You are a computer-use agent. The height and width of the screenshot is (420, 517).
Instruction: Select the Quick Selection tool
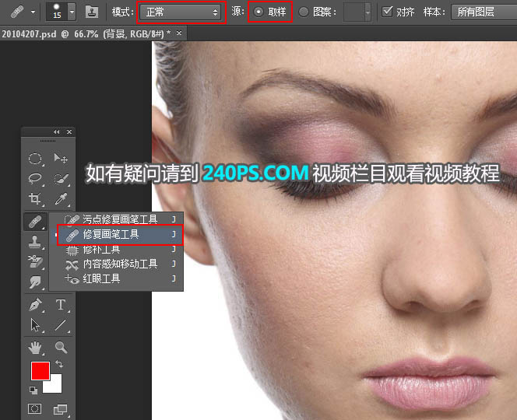[x=61, y=179]
